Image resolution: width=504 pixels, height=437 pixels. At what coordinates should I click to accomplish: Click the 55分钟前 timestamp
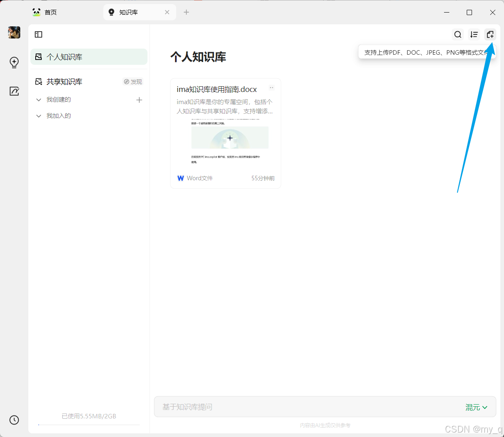point(263,178)
